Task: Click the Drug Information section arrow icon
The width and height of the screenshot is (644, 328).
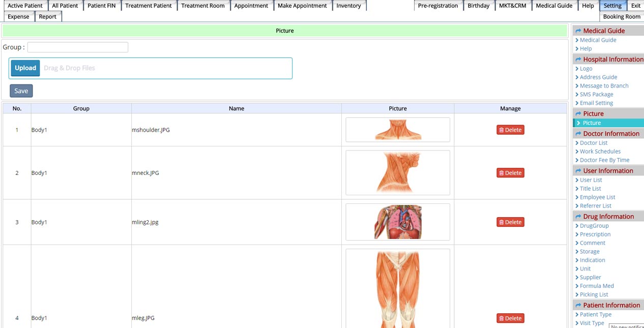Action: pyautogui.click(x=578, y=217)
